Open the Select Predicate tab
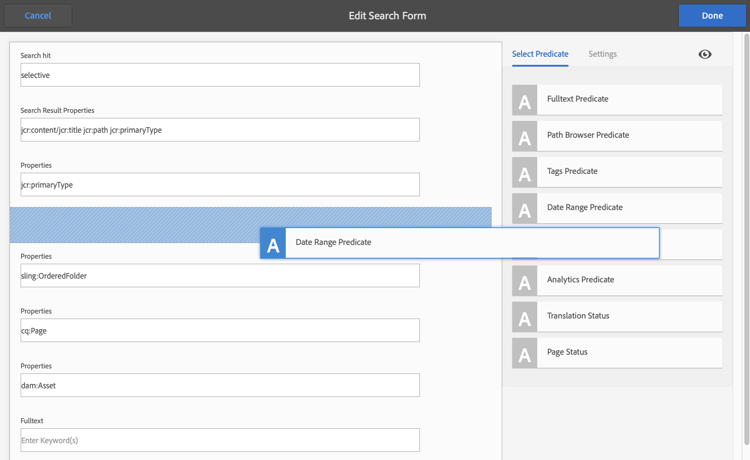This screenshot has width=750, height=460. (540, 54)
